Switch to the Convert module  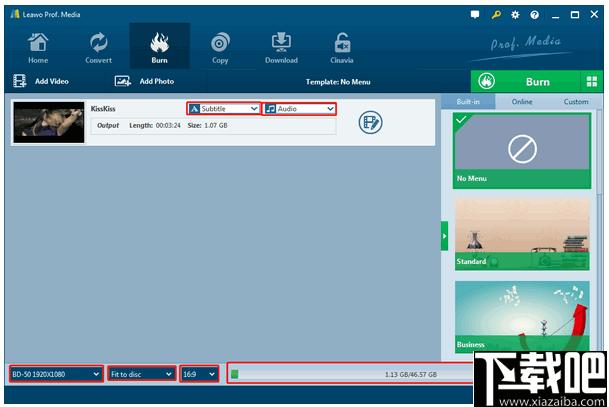coord(98,48)
